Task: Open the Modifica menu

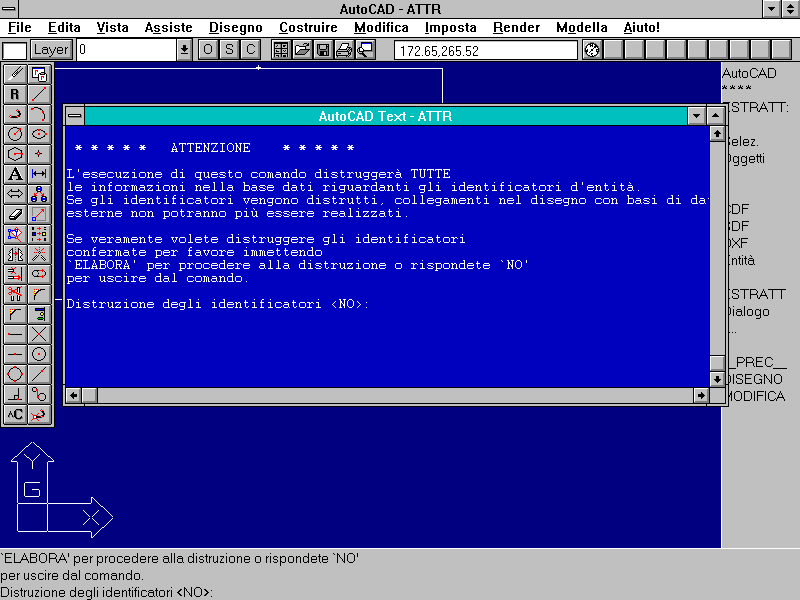Action: tap(381, 28)
